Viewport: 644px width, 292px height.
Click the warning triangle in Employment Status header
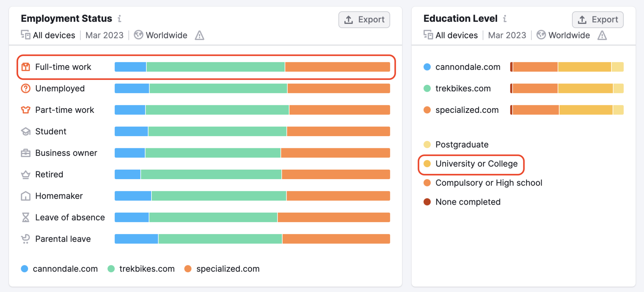tap(200, 35)
